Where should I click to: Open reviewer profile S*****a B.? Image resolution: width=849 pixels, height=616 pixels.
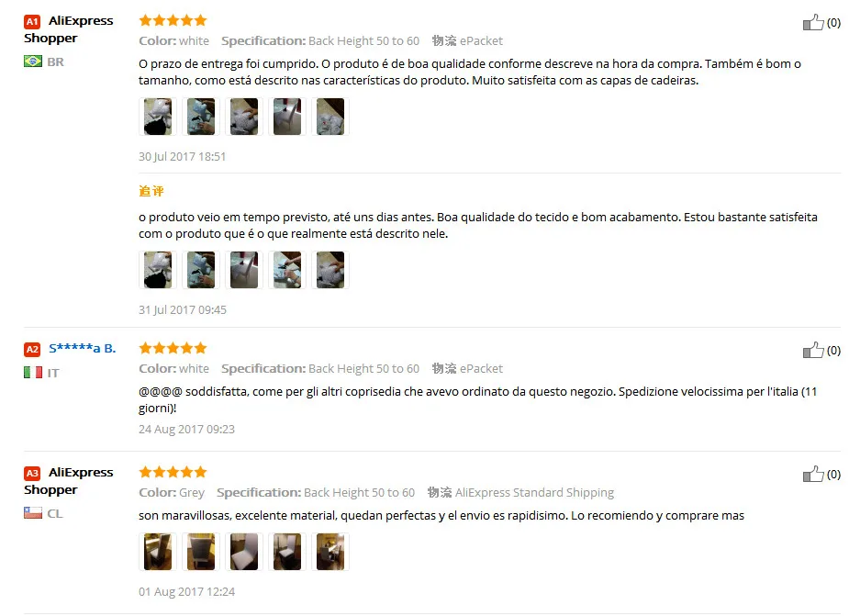[83, 348]
